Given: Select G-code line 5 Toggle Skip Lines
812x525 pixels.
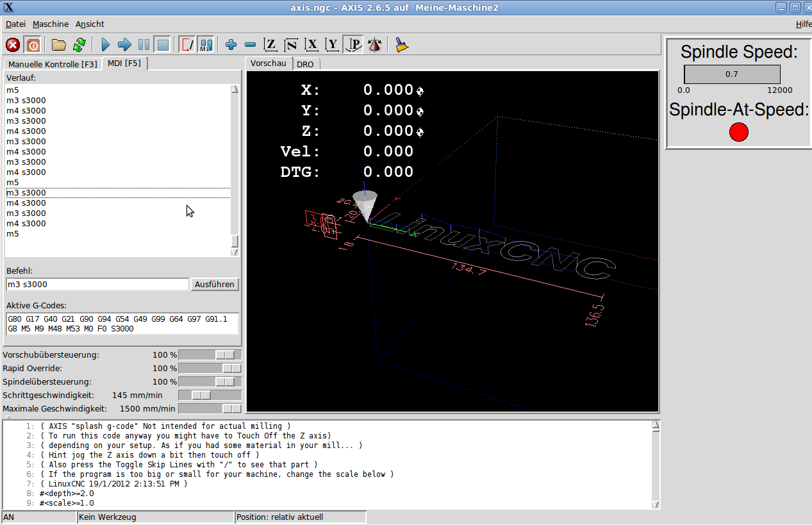Looking at the screenshot, I should [x=178, y=464].
